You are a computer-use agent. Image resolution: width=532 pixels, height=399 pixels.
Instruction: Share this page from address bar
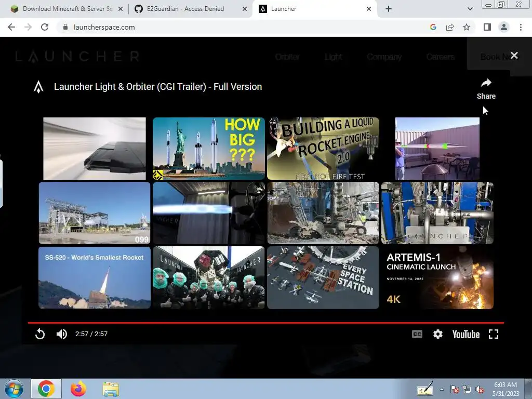450,27
